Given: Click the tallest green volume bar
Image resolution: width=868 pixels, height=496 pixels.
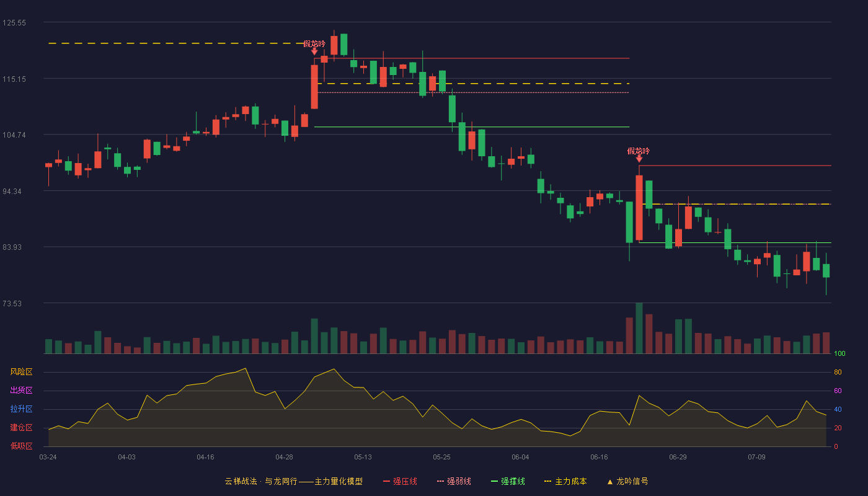Looking at the screenshot, I should click(x=639, y=328).
